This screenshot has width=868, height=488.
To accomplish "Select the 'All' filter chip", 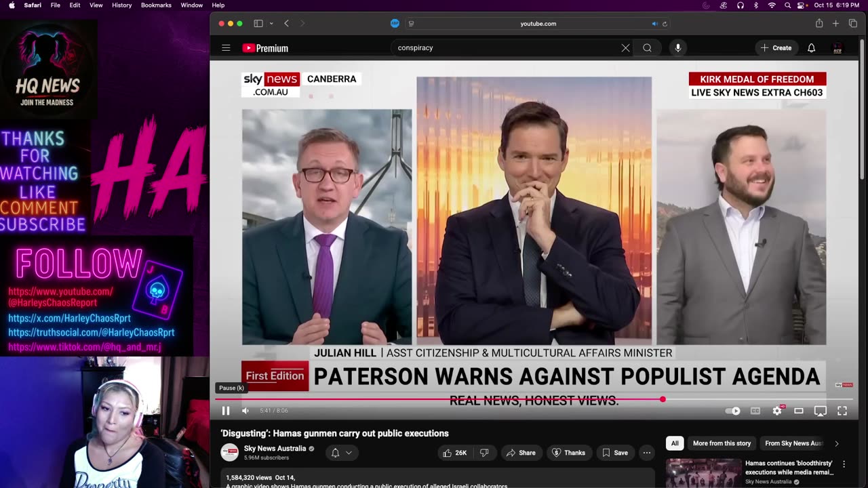I will click(675, 443).
